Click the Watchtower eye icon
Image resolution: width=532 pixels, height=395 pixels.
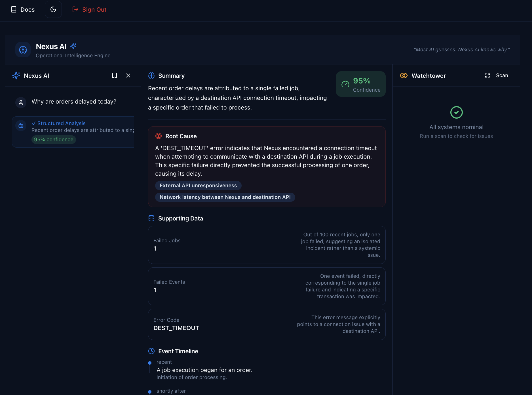tap(404, 75)
